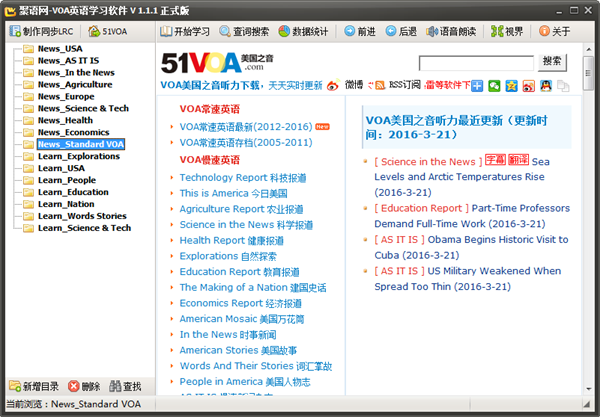600x417 pixels.
Task: Click the 前进 forward arrow button
Action: tap(360, 31)
